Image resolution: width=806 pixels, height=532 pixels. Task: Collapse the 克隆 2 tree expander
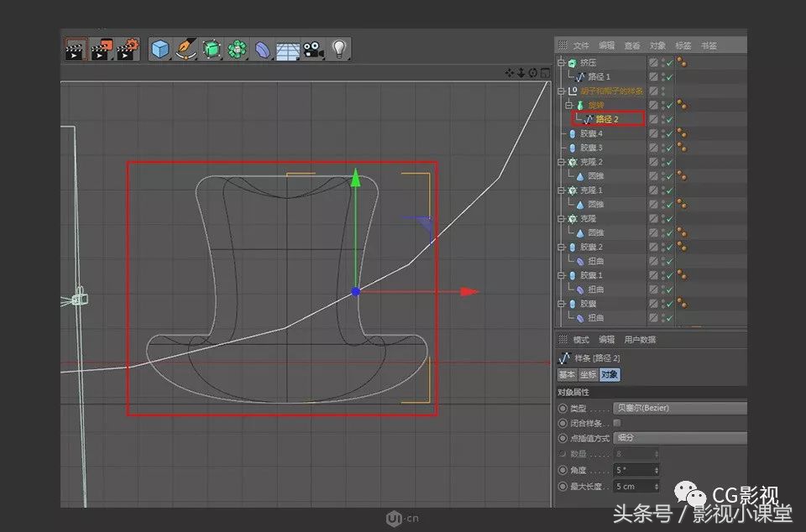click(x=561, y=161)
